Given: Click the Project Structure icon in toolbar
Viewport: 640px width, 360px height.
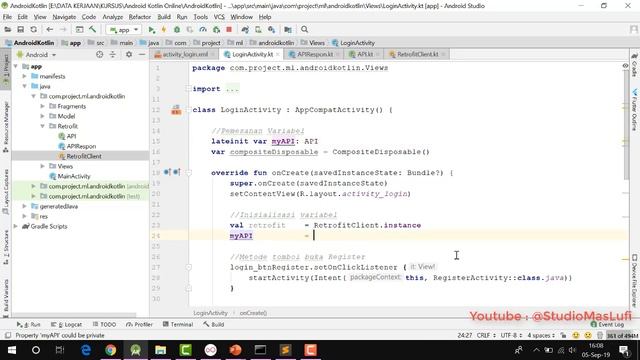Looking at the screenshot, I should point(288,29).
